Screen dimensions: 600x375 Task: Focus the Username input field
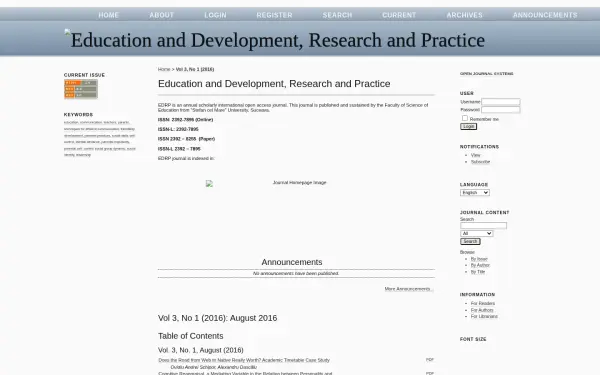[501, 102]
